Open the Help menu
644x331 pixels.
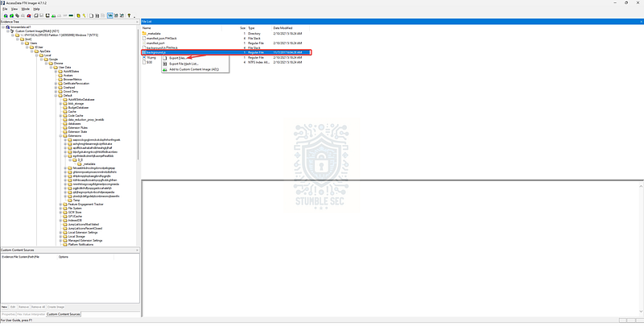(36, 9)
